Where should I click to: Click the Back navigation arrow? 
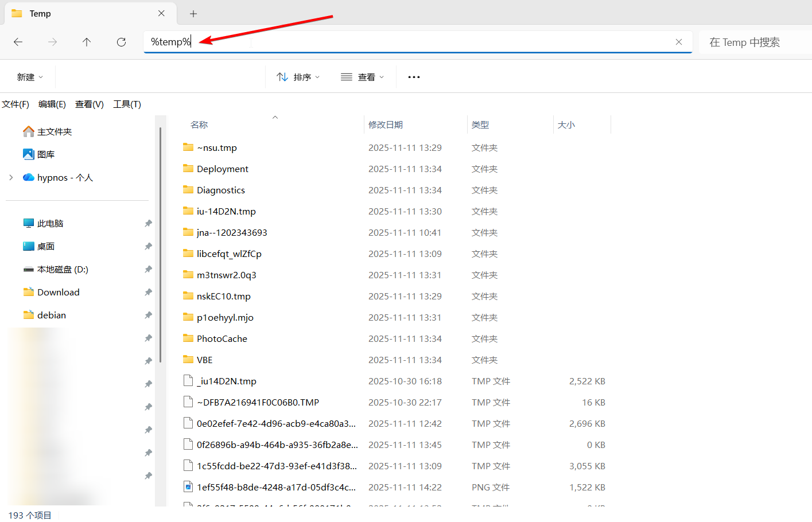coord(18,42)
